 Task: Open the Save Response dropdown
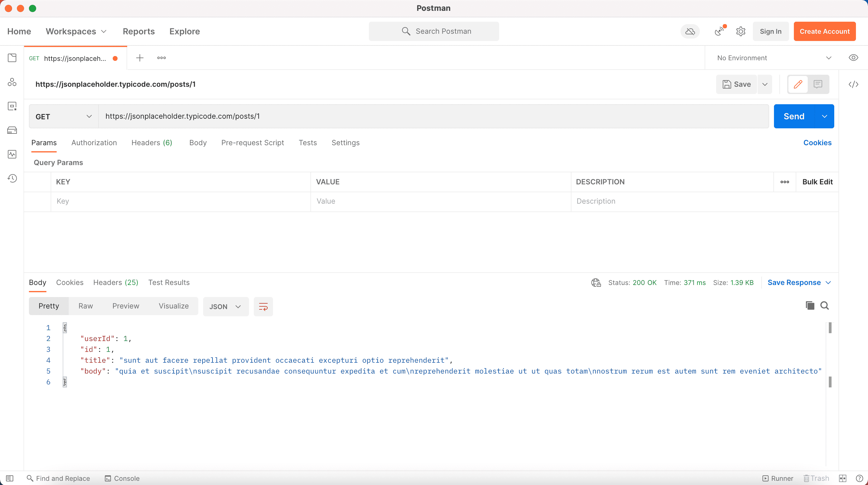tap(799, 283)
